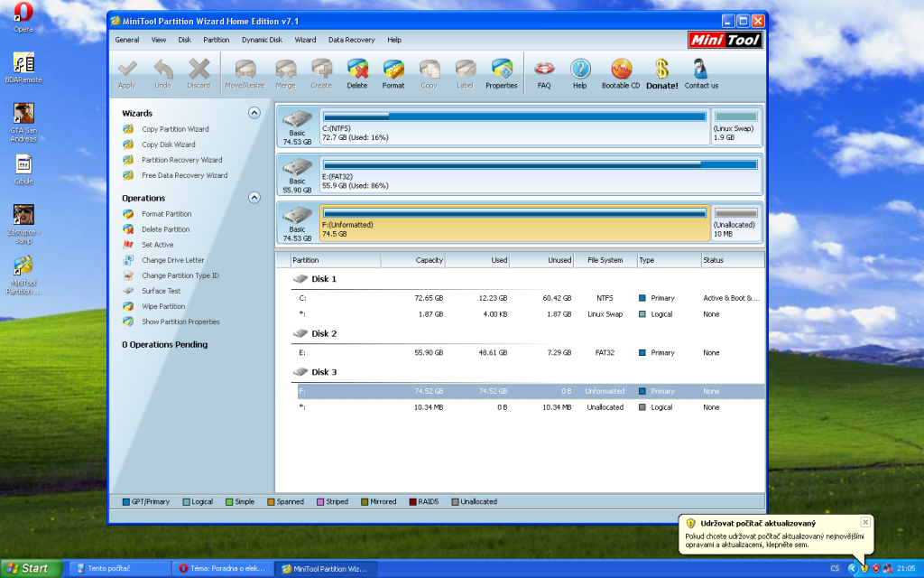Click the Undo toolbar icon
This screenshot has height=578, width=924.
click(162, 70)
